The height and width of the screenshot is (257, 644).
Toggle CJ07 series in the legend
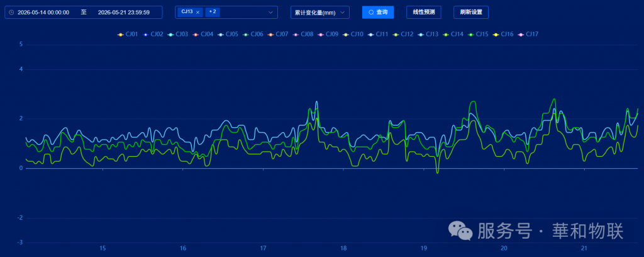click(277, 34)
